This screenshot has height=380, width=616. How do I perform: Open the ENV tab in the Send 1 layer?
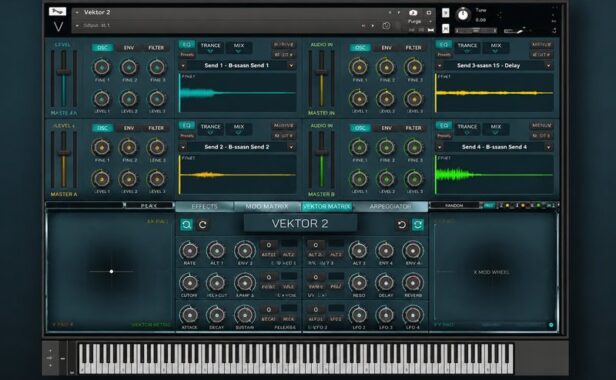pyautogui.click(x=129, y=48)
